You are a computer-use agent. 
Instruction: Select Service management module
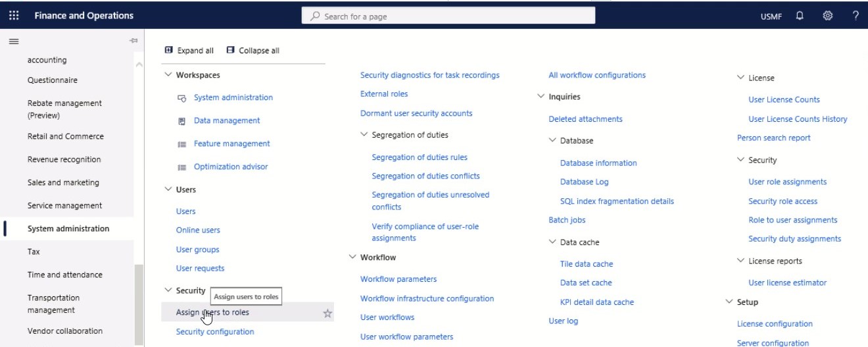(x=65, y=205)
